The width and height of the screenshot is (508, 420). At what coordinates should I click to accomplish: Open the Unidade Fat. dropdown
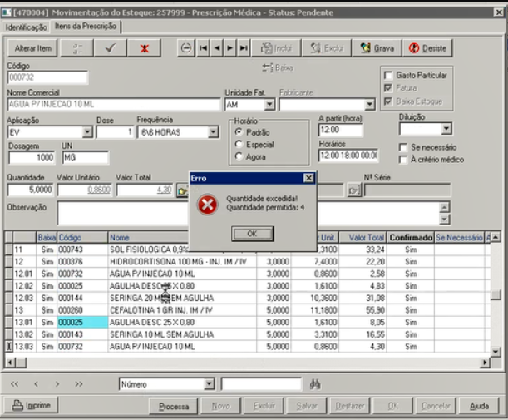coord(269,105)
